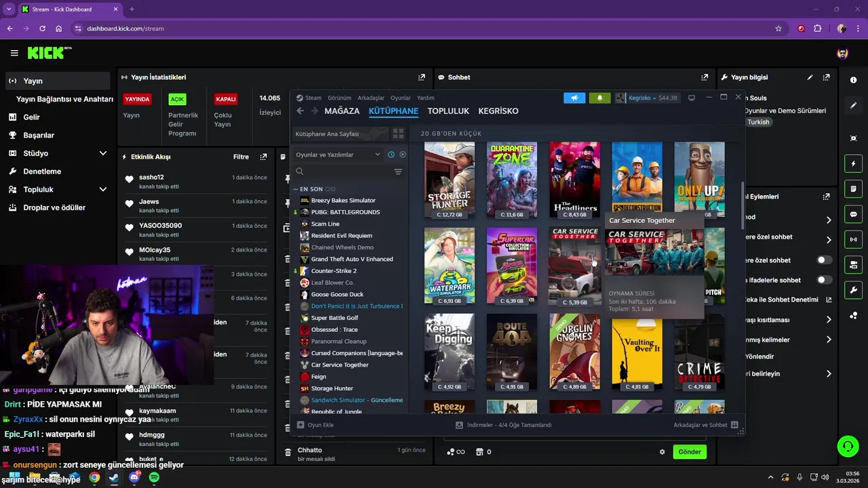Open chat settings gear near Gönder
868x488 pixels.
tap(663, 452)
